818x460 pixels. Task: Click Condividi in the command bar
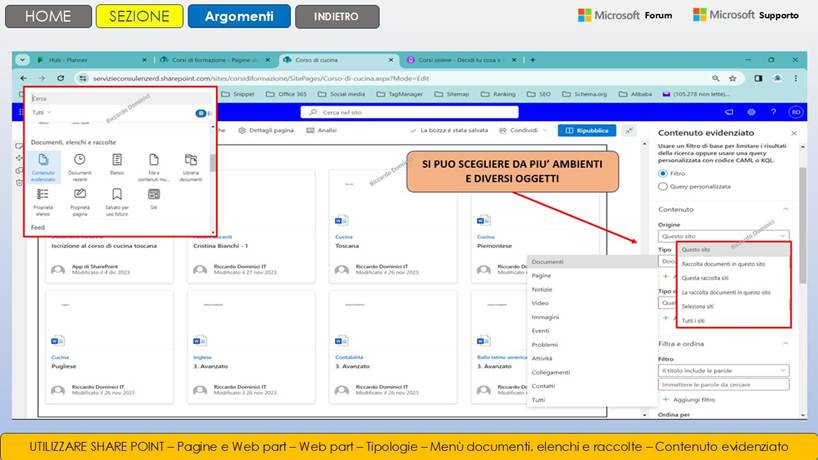[518, 130]
